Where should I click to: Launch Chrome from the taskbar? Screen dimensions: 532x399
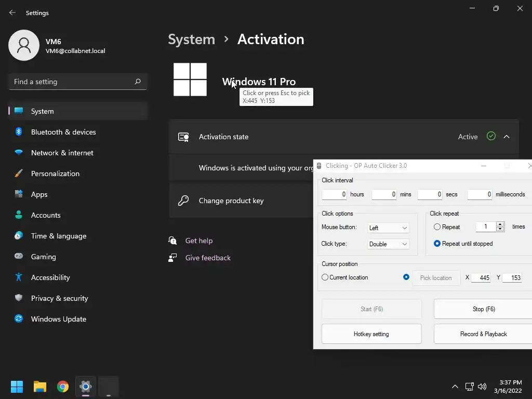click(x=63, y=387)
